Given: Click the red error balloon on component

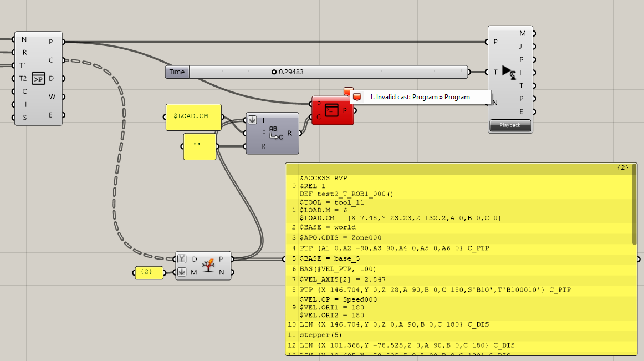Looking at the screenshot, I should 348,90.
